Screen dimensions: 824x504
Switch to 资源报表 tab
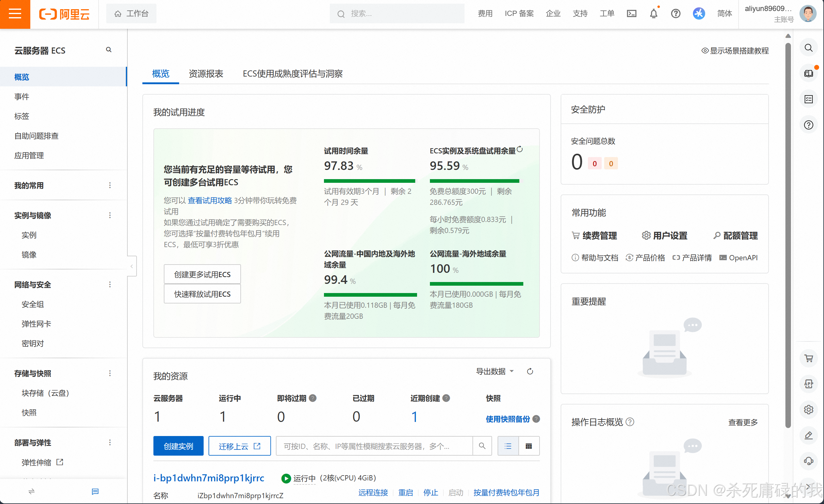pyautogui.click(x=206, y=73)
